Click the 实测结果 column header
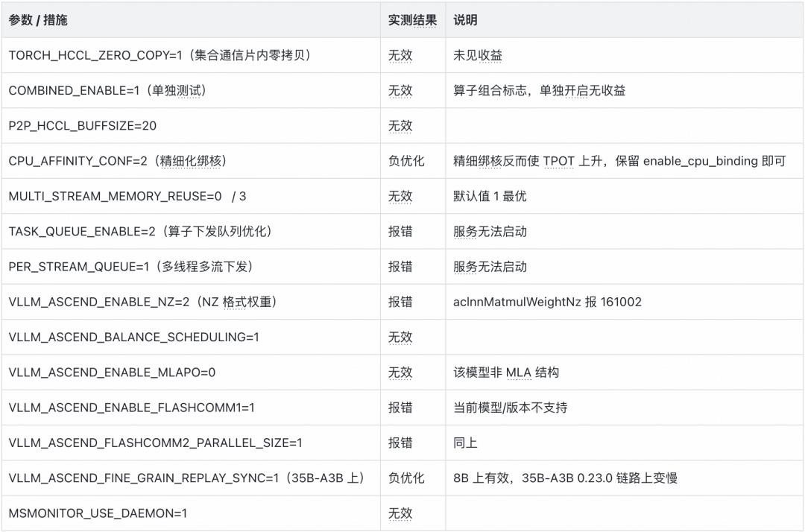 click(412, 20)
